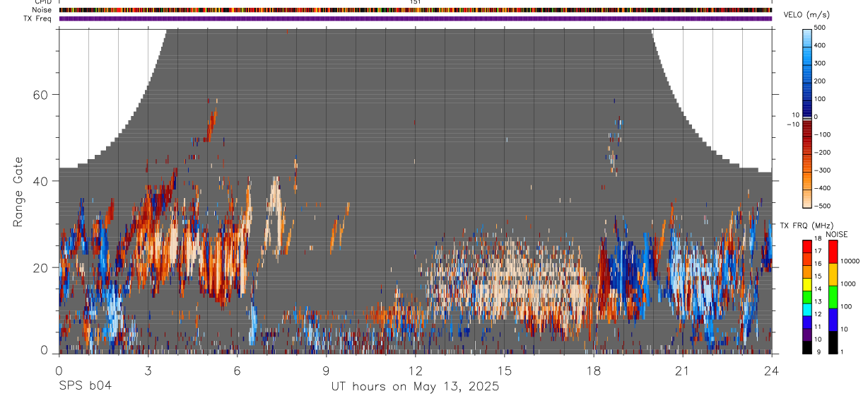Click the 100 label on NOISE legend
The width and height of the screenshot is (868, 401).
coord(845,306)
